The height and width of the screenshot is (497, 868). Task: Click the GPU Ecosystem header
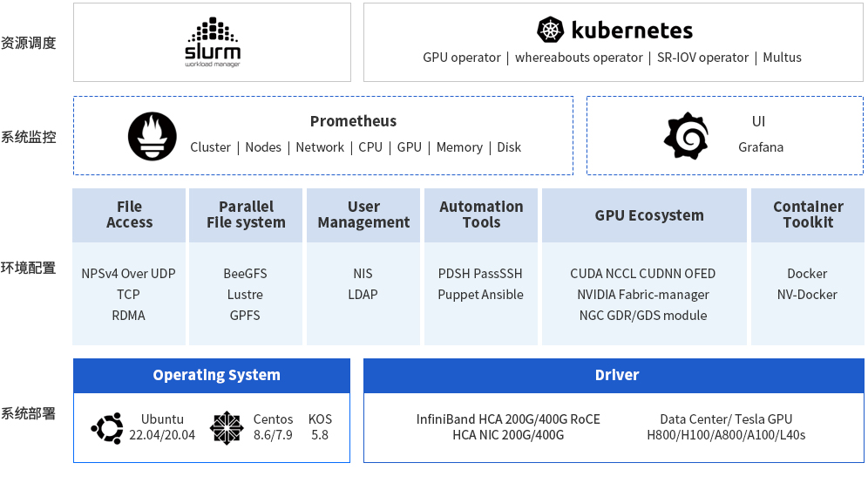pos(643,215)
